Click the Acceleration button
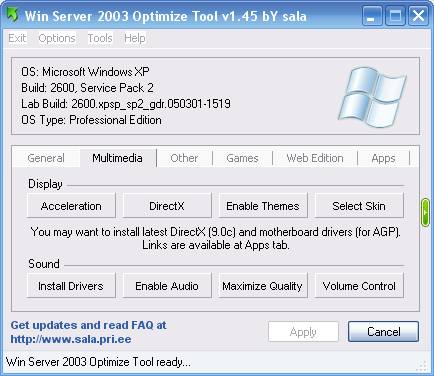This screenshot has width=434, height=376. [x=71, y=206]
